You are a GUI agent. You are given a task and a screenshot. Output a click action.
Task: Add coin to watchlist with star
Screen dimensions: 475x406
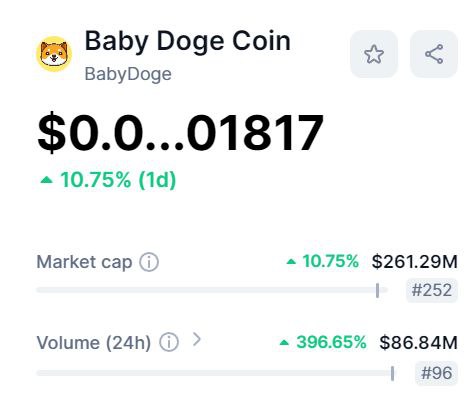coord(374,54)
